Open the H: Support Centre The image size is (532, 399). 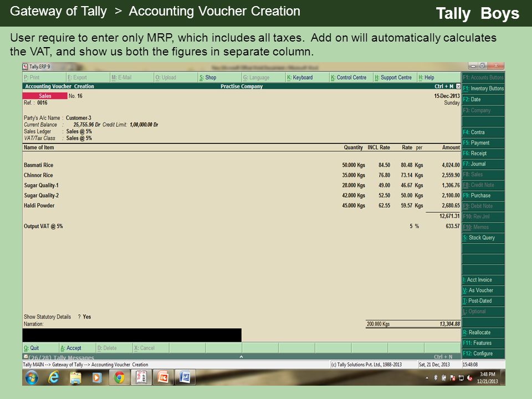tap(395, 78)
